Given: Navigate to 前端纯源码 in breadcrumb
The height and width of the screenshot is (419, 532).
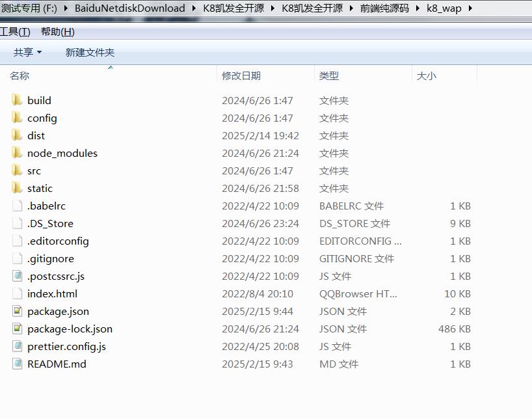Looking at the screenshot, I should pos(385,8).
